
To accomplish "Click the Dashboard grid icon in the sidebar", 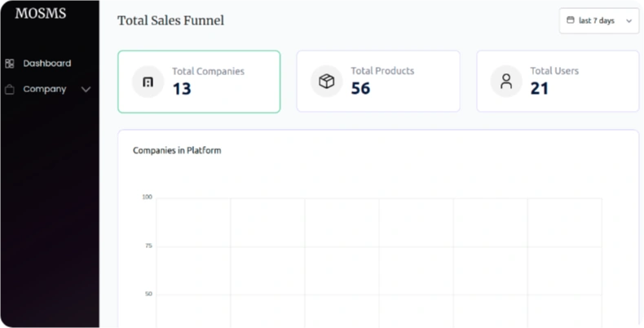I will click(10, 63).
